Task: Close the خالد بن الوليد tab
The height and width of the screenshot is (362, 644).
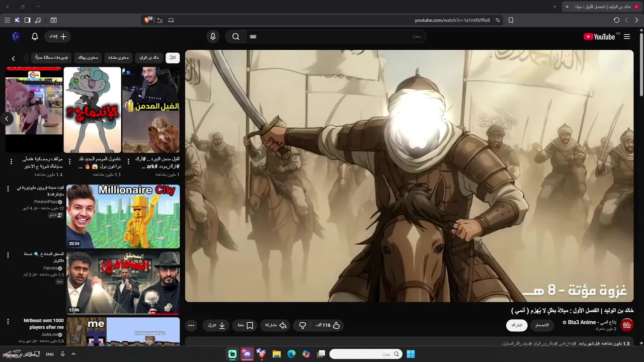Action: [567, 7]
